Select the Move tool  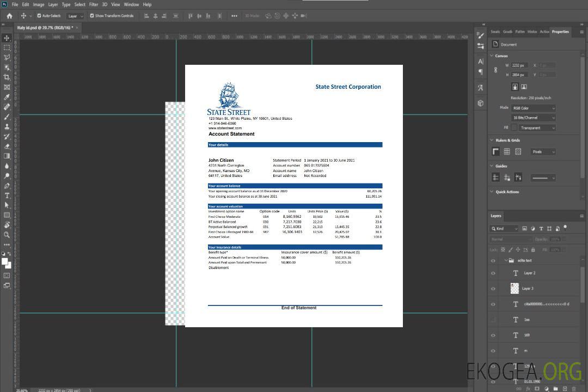tap(7, 38)
